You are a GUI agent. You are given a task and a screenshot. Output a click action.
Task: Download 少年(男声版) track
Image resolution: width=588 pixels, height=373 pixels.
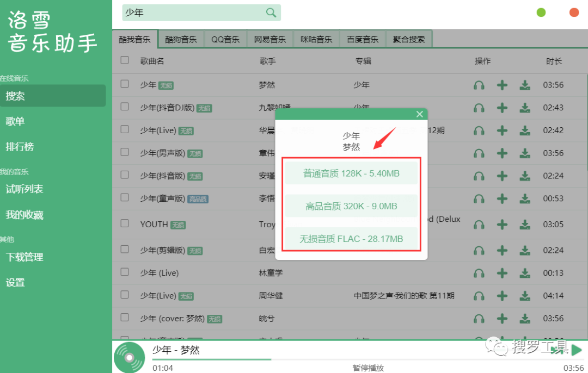[525, 153]
